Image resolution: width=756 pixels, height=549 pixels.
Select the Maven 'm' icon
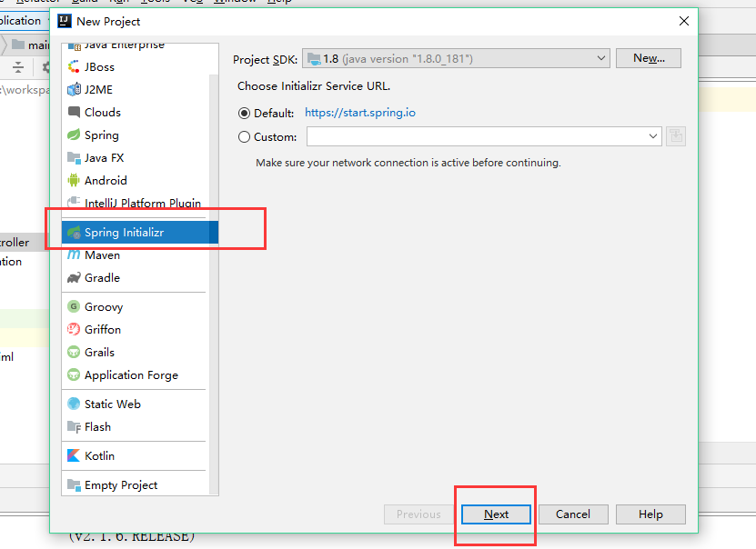[x=74, y=255]
